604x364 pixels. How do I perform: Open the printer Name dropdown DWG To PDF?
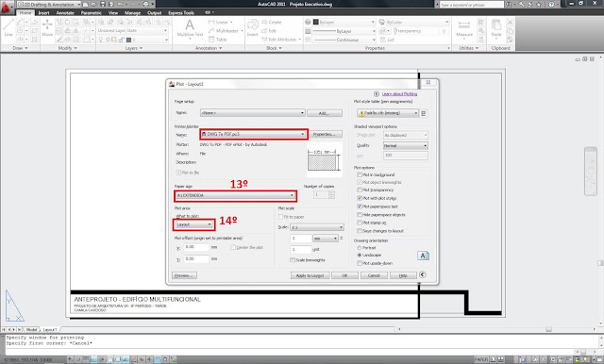tap(253, 134)
